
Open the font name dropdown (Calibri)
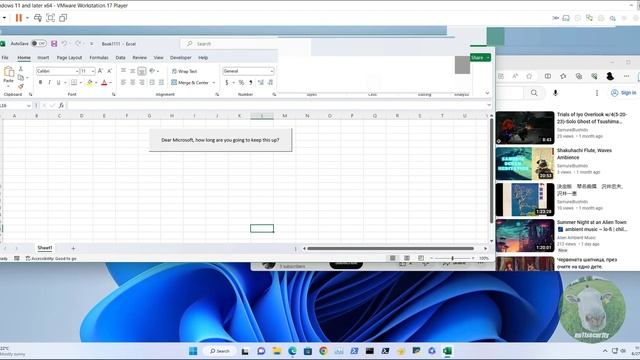point(77,71)
